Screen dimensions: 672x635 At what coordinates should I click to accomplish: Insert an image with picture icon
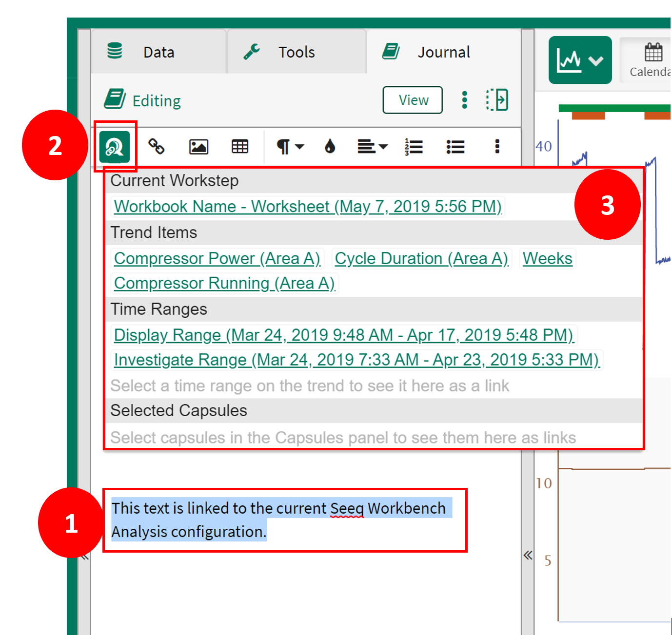point(198,146)
